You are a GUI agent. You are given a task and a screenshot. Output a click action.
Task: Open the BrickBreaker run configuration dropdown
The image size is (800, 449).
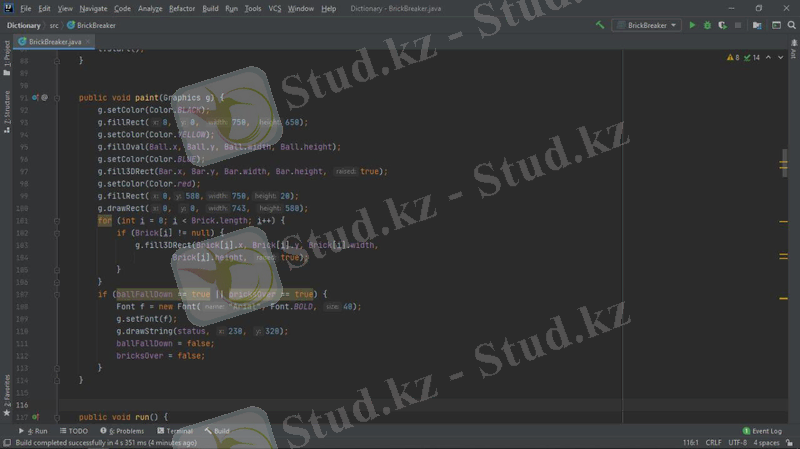[646, 25]
